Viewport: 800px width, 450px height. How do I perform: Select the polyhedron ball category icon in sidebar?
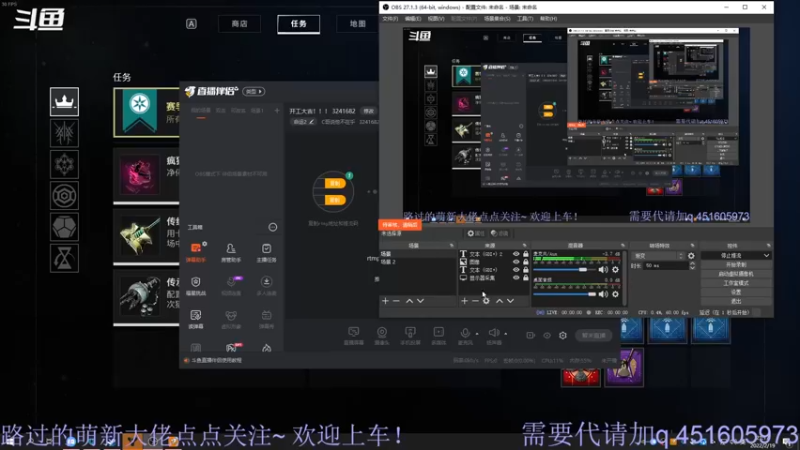coord(64,227)
